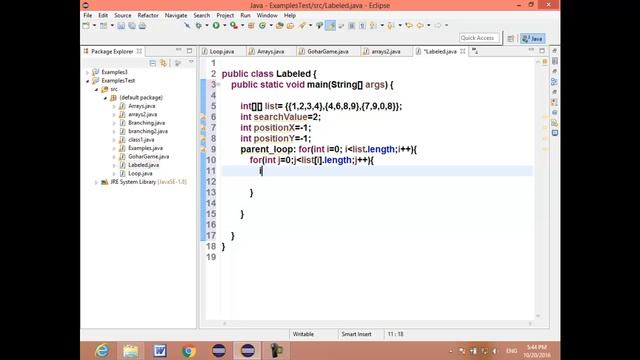Screen dimensions: 640x360
Task: Select GoharGame.java in Package Explorer
Action: (x=149, y=157)
